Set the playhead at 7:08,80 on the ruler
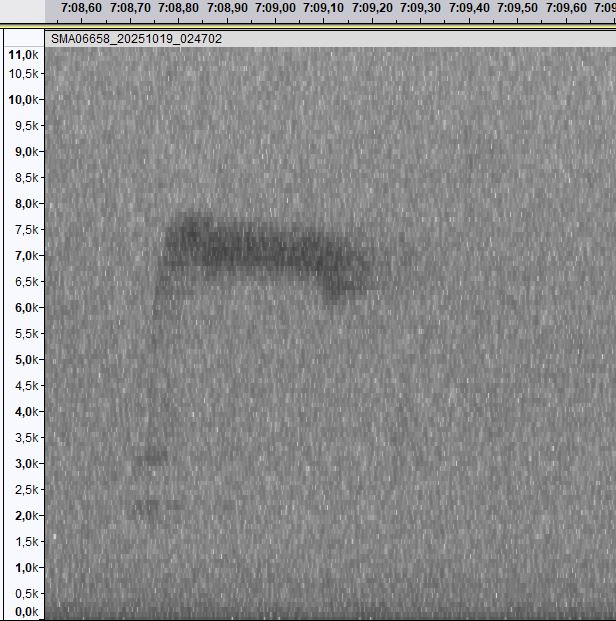616x621 pixels. coord(178,8)
